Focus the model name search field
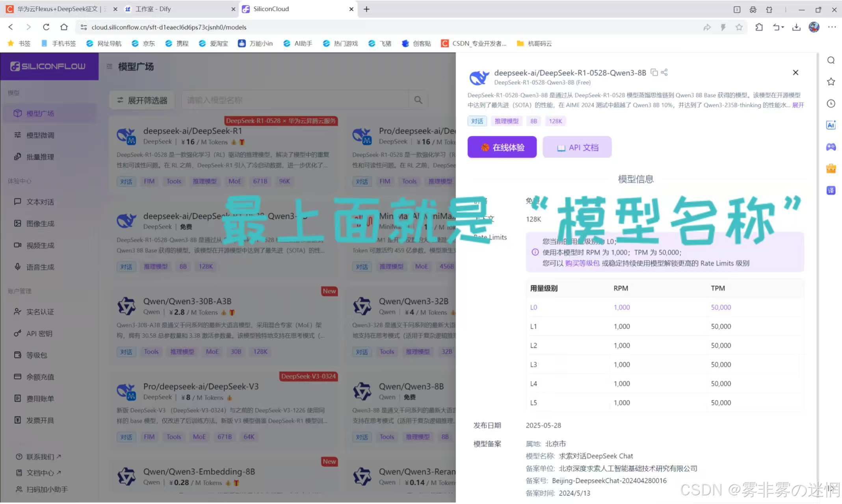842x504 pixels. pyautogui.click(x=295, y=100)
